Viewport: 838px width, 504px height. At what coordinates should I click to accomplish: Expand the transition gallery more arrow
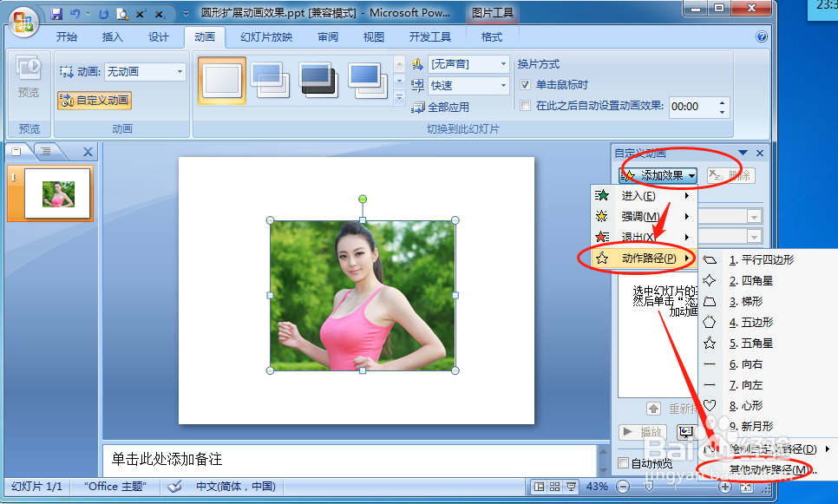[x=399, y=98]
